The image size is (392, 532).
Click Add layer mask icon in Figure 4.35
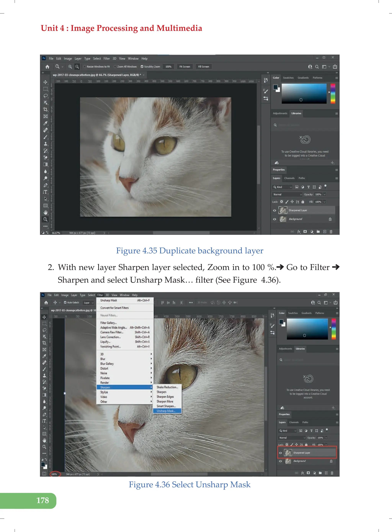(305, 232)
